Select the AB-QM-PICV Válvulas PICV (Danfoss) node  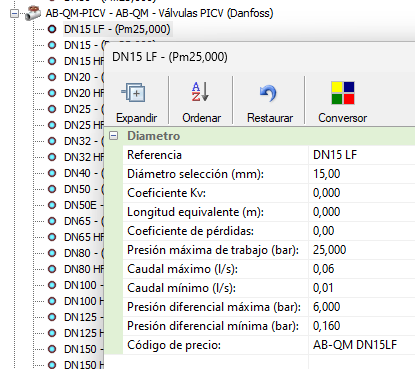(x=159, y=13)
